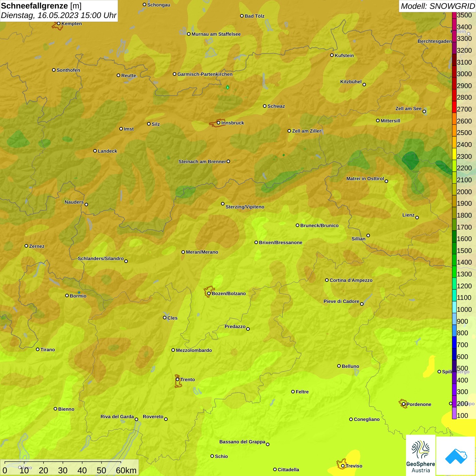Click the Lienz location marker dot
Image resolution: width=476 pixels, height=476 pixels.
[x=417, y=218]
